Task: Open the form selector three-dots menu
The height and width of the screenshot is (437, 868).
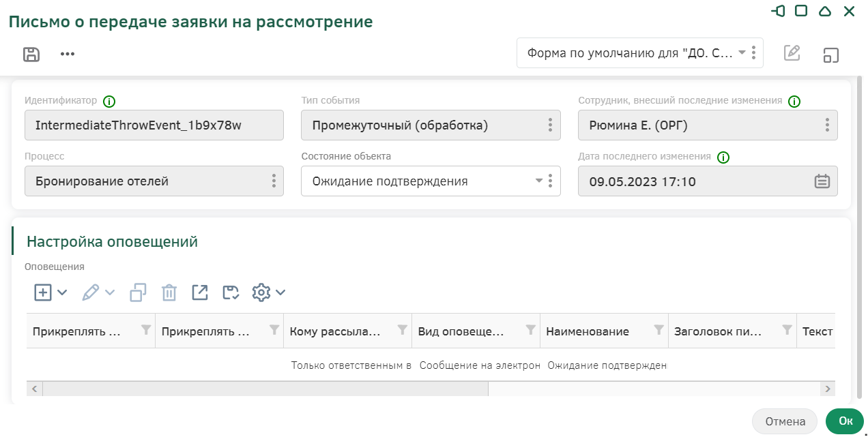Action: coord(753,52)
